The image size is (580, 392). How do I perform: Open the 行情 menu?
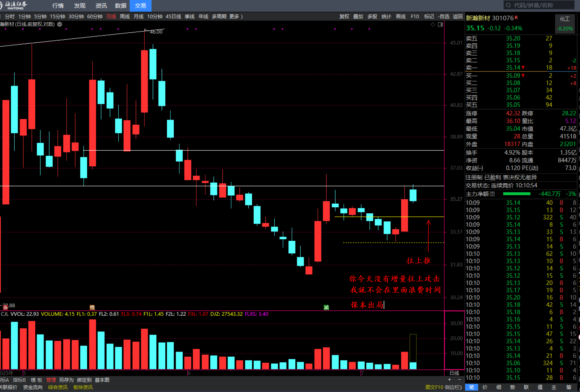click(x=58, y=6)
